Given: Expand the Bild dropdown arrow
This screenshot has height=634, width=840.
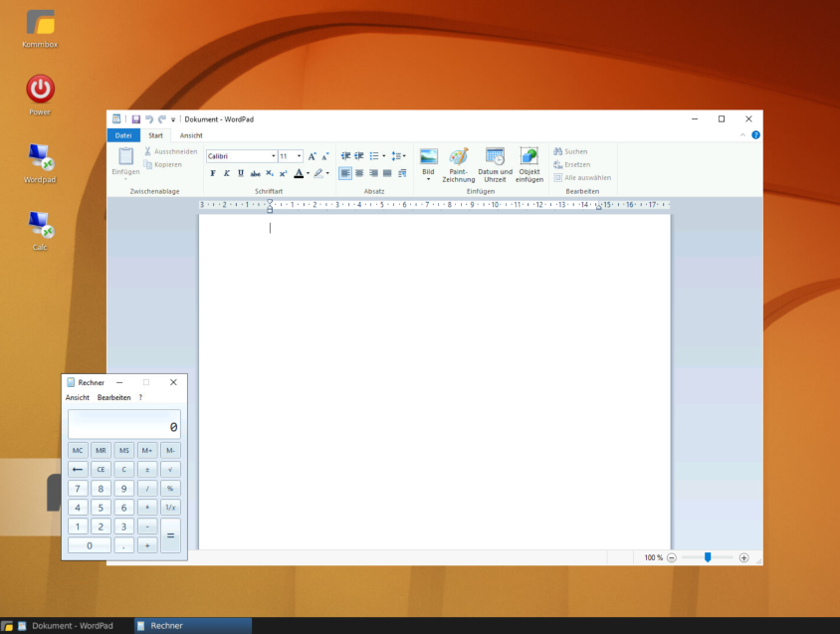Looking at the screenshot, I should click(x=429, y=179).
